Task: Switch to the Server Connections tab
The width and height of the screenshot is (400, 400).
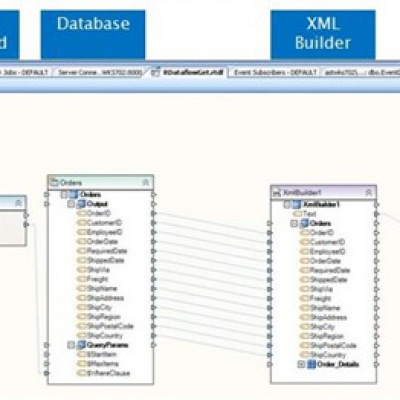Action: [x=100, y=72]
